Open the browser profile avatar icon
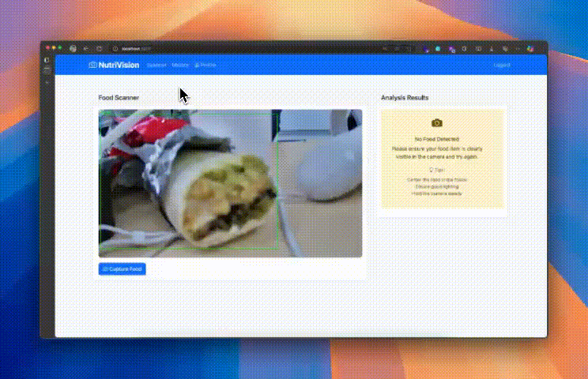588x379 pixels. (73, 49)
